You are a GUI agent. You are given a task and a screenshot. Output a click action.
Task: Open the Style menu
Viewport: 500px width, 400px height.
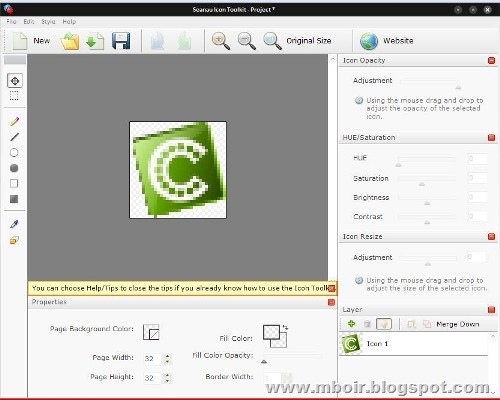pyautogui.click(x=48, y=22)
